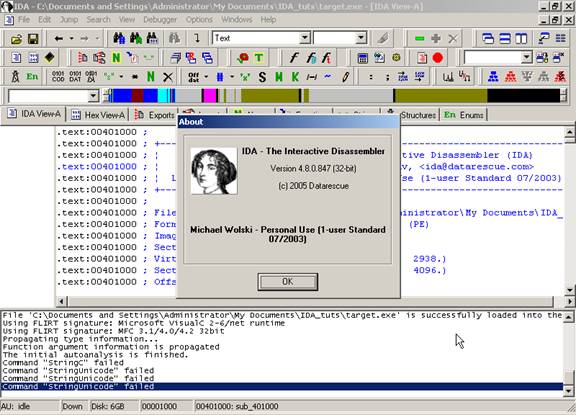Screen dimensions: 576x415
Task: Click the green En enums toolbar icon
Action: coord(32,76)
